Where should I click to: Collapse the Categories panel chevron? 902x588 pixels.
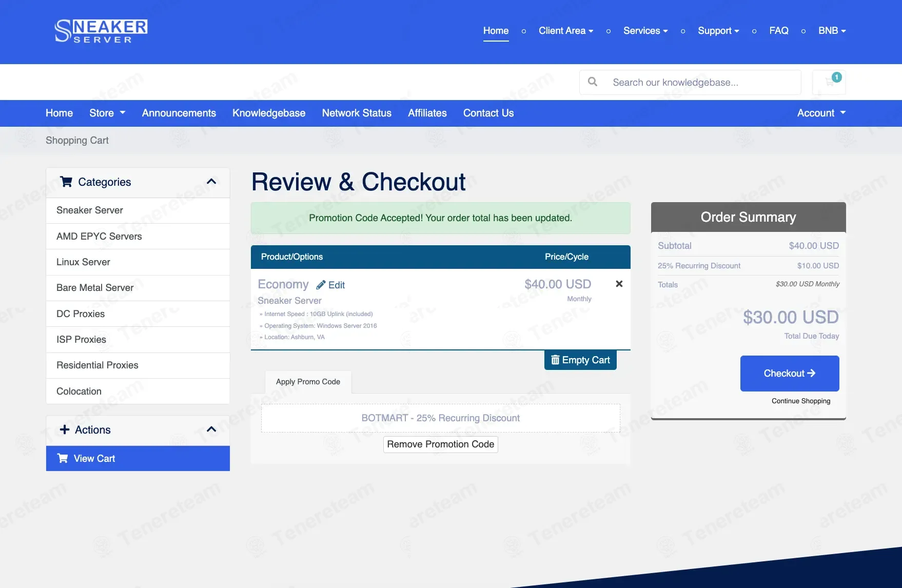point(211,182)
